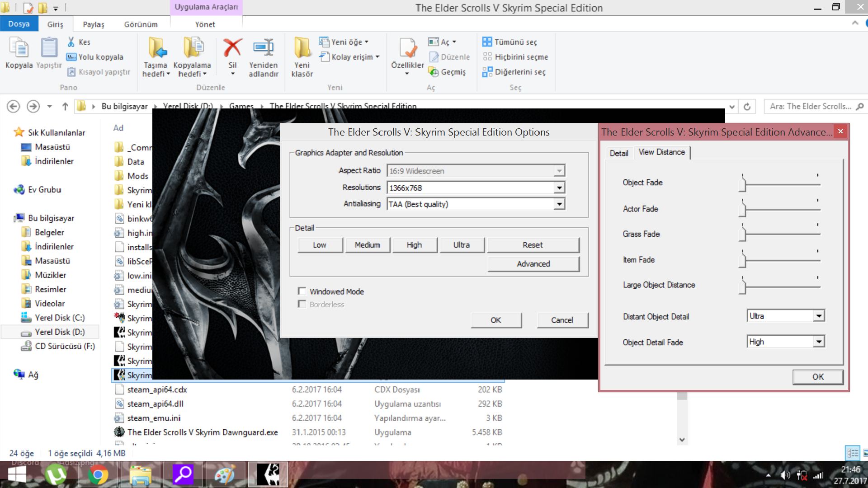868x488 pixels.
Task: Click the Ultra detail preset button
Action: (x=462, y=245)
